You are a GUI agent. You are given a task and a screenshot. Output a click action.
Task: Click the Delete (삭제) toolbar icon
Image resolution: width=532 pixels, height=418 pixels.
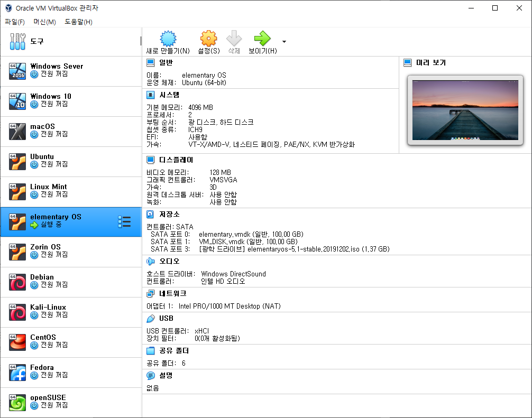[234, 38]
